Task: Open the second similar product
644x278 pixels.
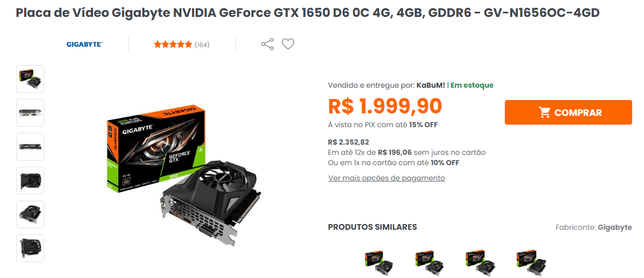Action: [429, 263]
